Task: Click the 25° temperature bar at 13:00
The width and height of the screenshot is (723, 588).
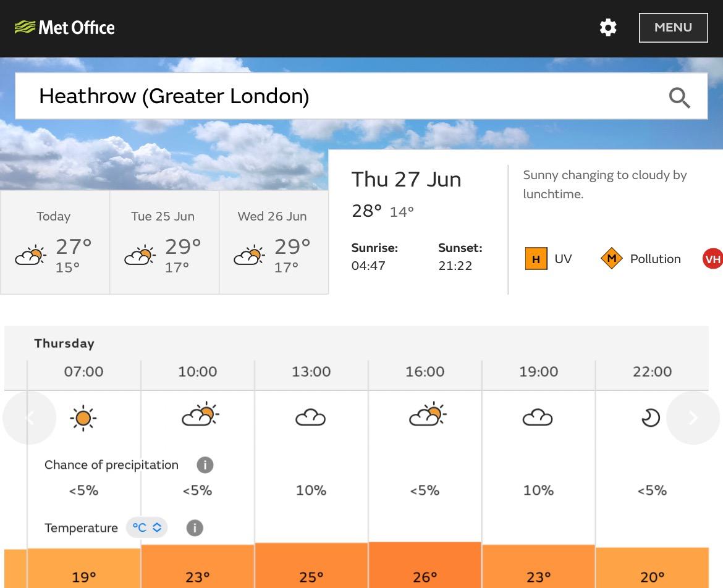Action: pyautogui.click(x=311, y=565)
